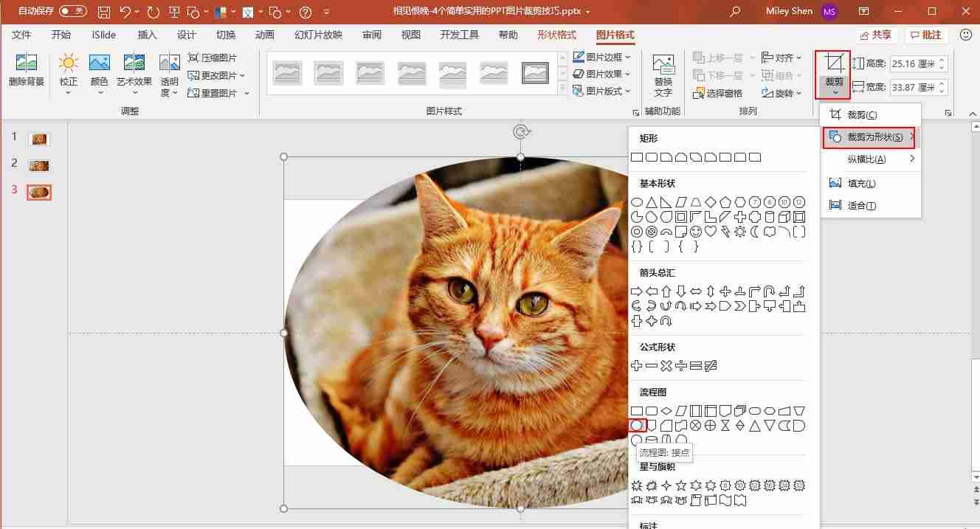Click the Miley Shen account avatar
The height and width of the screenshot is (529, 980).
click(x=829, y=12)
